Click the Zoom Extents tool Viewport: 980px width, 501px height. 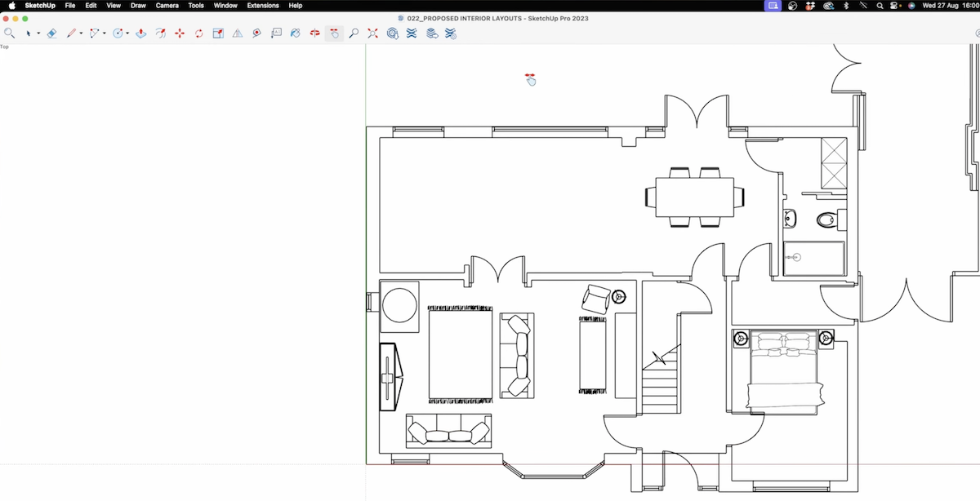tap(373, 33)
